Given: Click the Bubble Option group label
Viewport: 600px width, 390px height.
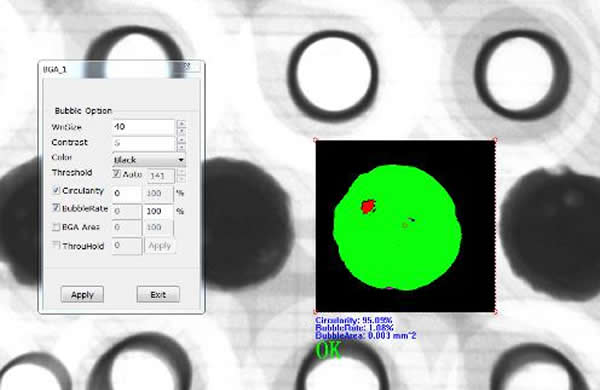Looking at the screenshot, I should (x=83, y=111).
